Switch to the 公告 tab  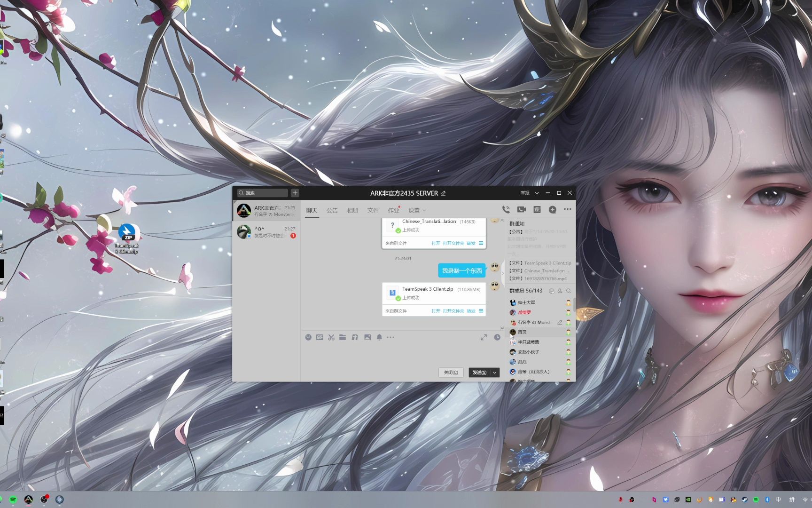[x=332, y=210]
